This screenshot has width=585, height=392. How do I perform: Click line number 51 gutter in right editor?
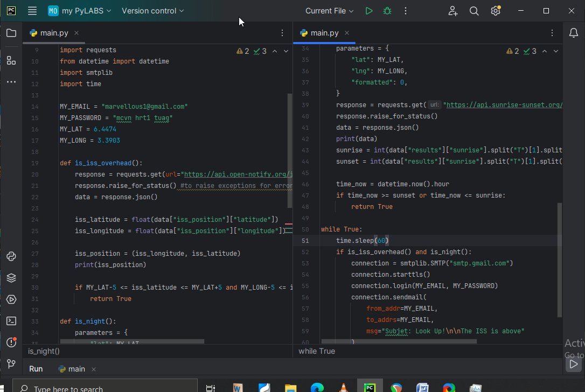[x=305, y=241]
